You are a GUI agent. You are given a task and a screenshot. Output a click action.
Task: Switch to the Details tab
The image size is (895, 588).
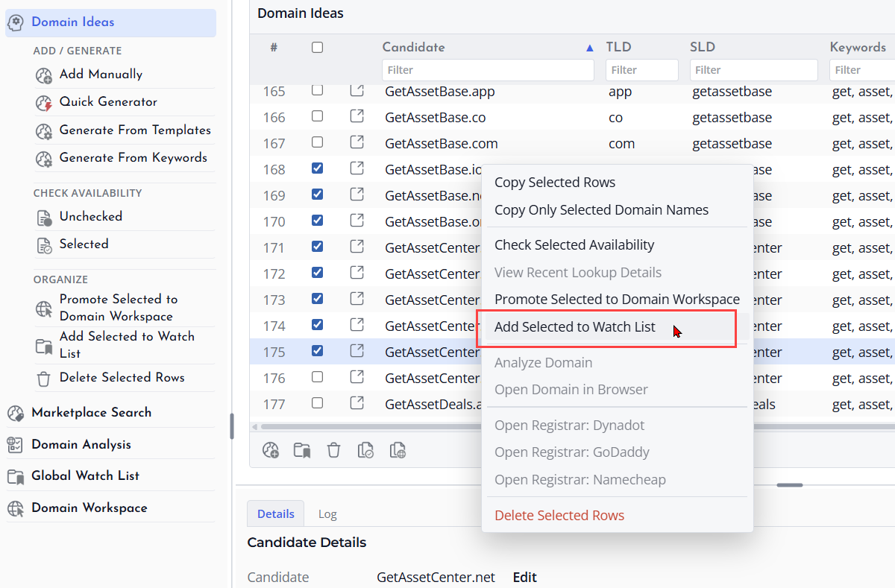coord(276,514)
